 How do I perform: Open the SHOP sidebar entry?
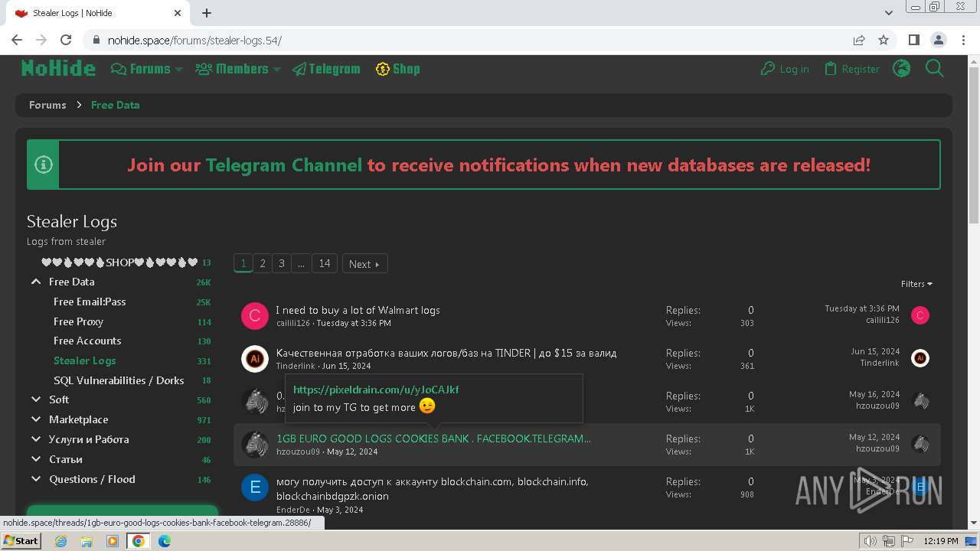tap(119, 262)
